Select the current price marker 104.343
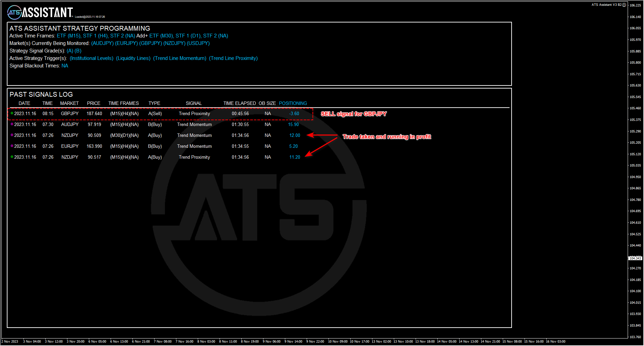The width and height of the screenshot is (644, 346). tap(635, 258)
